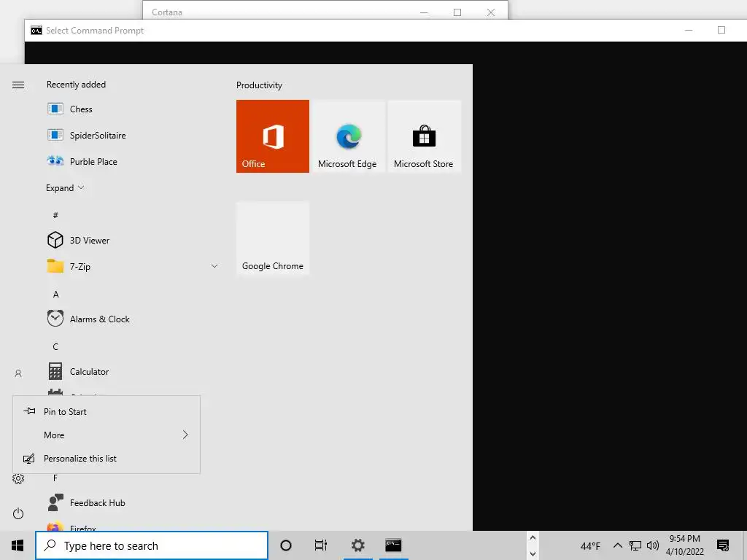Open the Microsoft Edge tile

coord(348,136)
